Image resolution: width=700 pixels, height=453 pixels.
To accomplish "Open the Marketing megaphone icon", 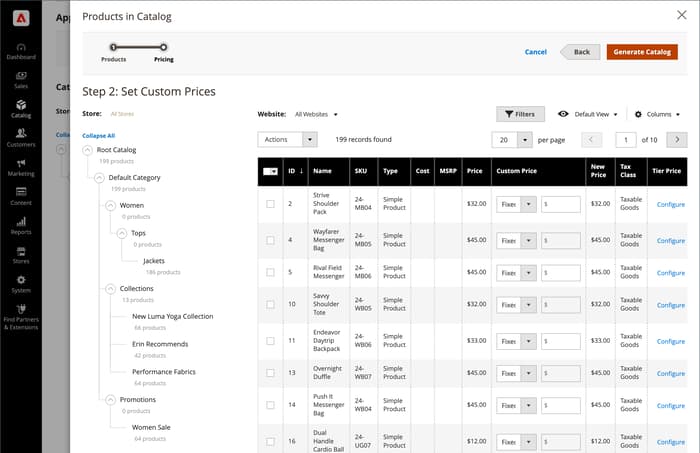I will (x=20, y=165).
